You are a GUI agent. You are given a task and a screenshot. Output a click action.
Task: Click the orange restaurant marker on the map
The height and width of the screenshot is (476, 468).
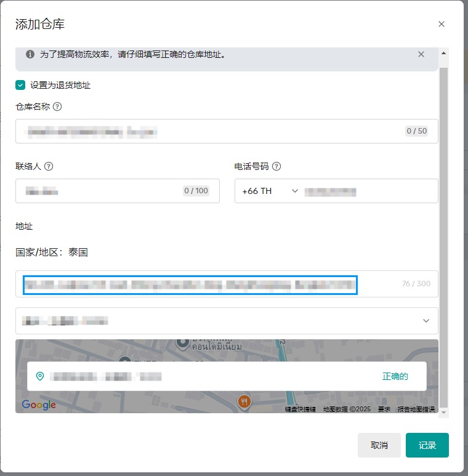244,402
